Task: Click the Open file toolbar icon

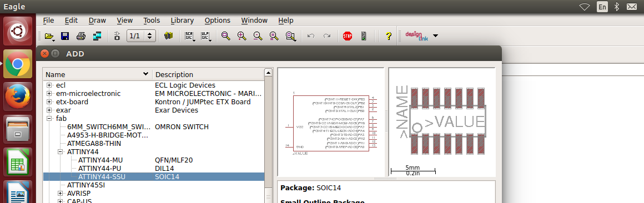Action: (x=49, y=36)
